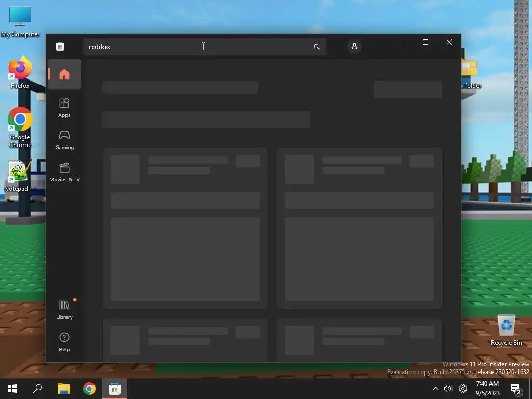Open the settings gear in system tray

point(463,389)
